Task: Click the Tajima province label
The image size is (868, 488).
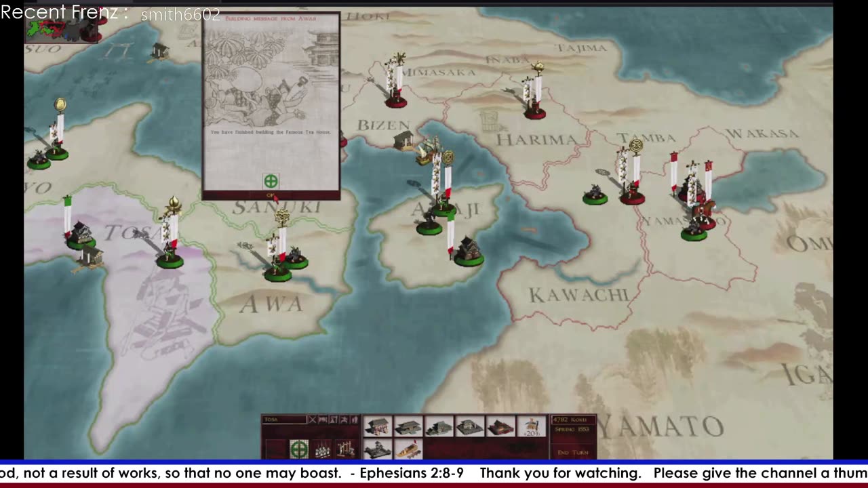Action: pyautogui.click(x=582, y=48)
